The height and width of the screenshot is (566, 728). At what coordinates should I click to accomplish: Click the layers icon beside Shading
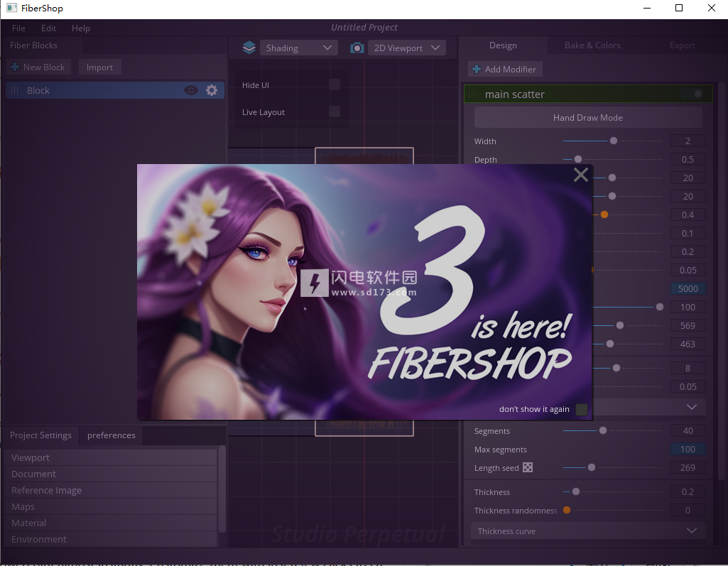[249, 48]
